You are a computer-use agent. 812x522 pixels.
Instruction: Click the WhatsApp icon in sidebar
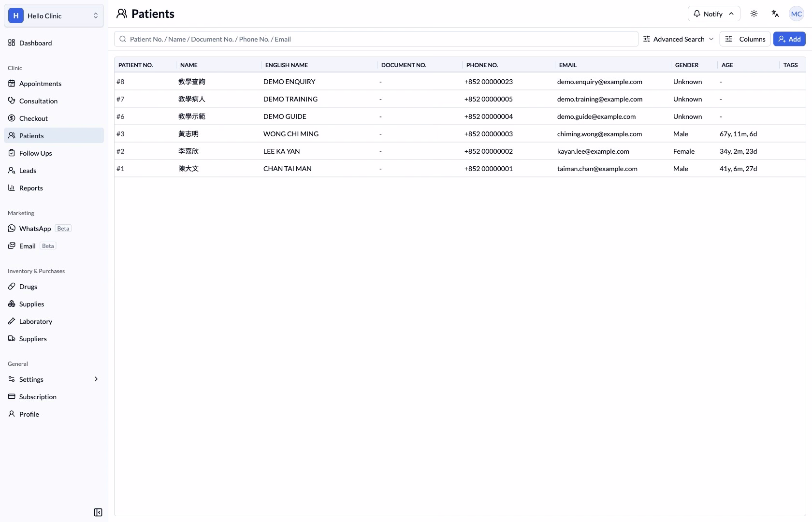click(12, 228)
